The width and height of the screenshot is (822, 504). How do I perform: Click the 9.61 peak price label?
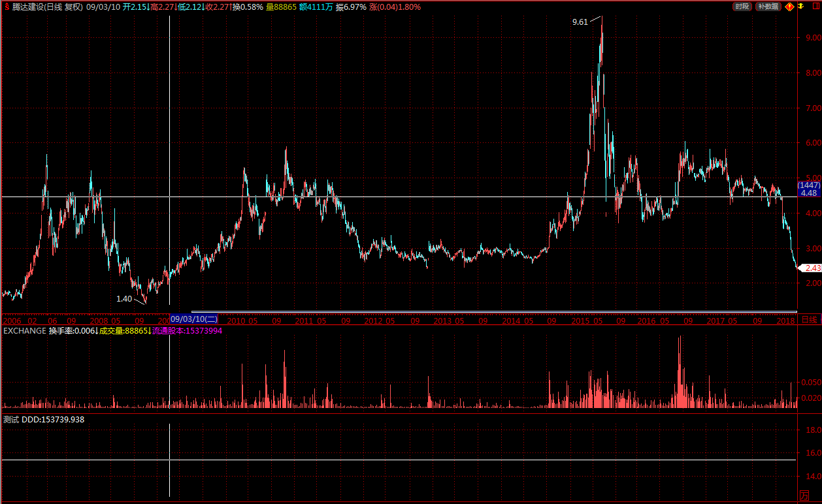click(x=580, y=22)
